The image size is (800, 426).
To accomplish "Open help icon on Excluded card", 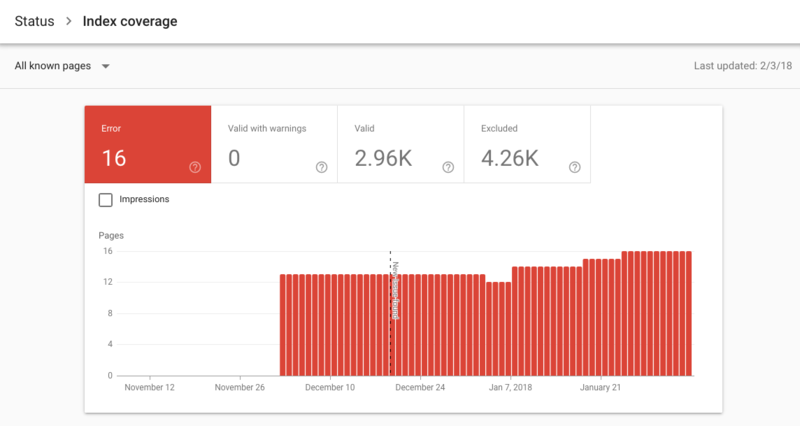I will (574, 167).
